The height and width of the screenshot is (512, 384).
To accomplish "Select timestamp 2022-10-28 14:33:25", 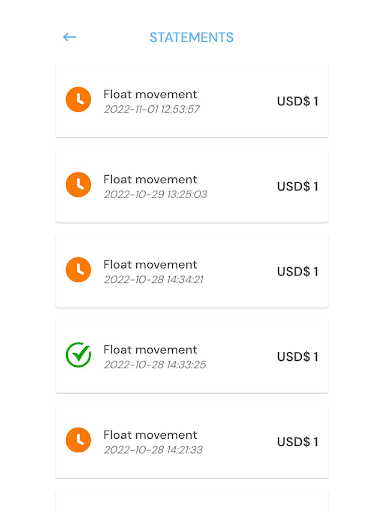I will tap(155, 365).
